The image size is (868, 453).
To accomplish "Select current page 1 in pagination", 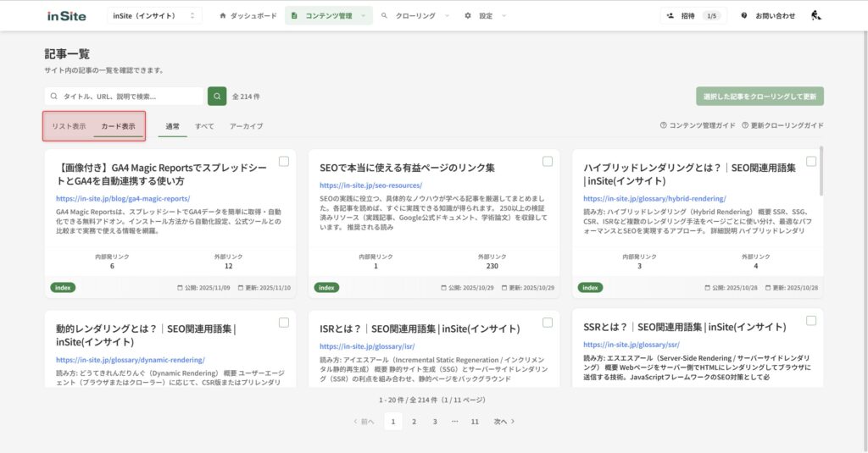I will pyautogui.click(x=393, y=422).
